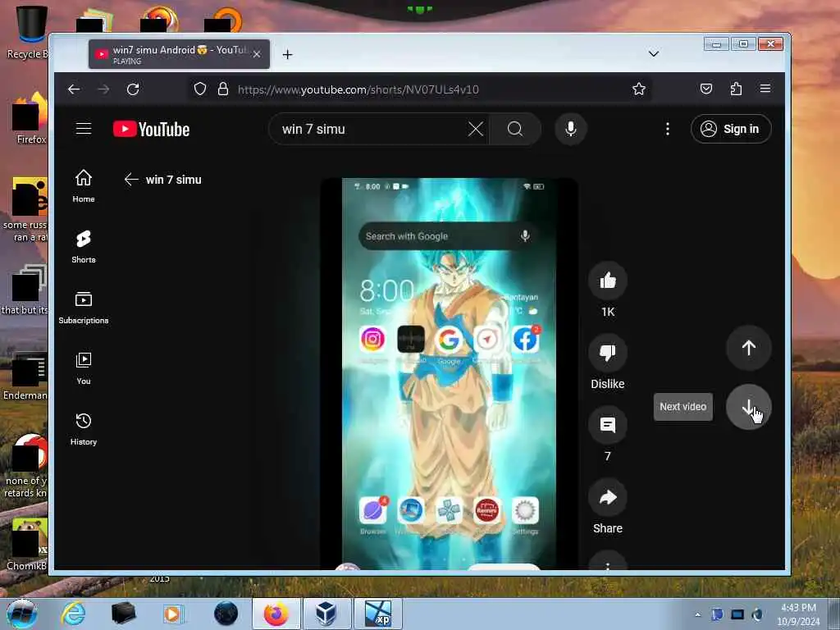Open the Pocket save icon

[706, 89]
